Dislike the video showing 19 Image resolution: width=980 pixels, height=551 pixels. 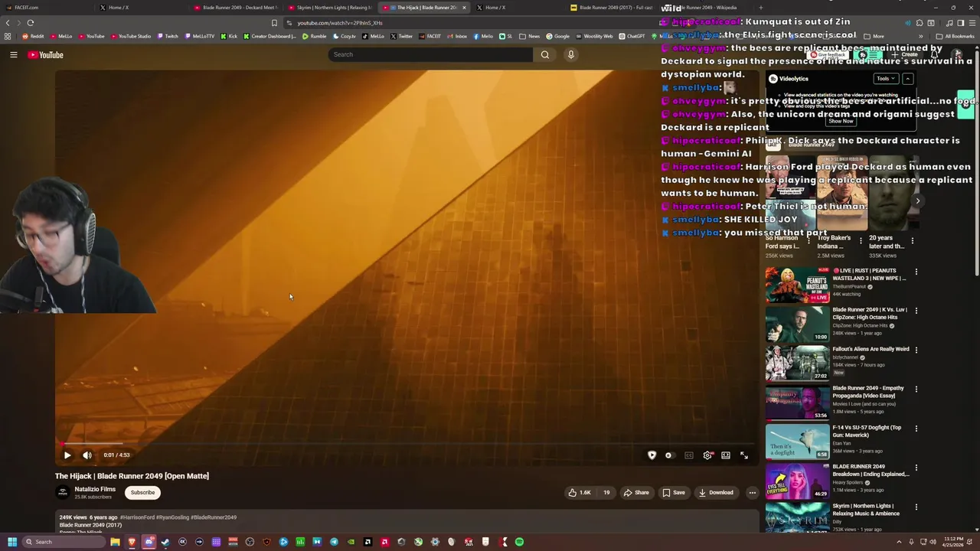coord(605,493)
